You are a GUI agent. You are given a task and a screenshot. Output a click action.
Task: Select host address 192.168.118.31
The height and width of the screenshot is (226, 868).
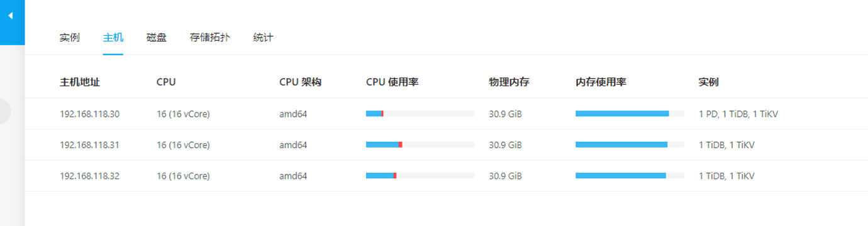[89, 145]
